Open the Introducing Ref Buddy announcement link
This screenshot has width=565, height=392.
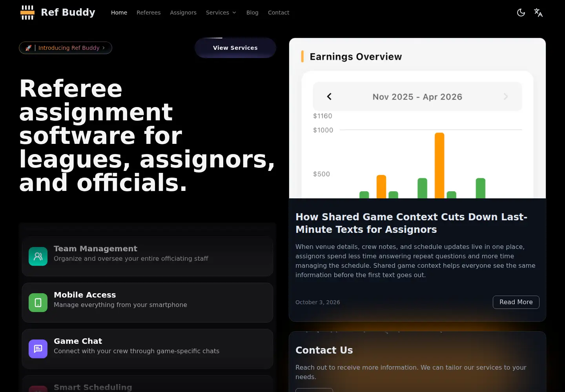click(66, 48)
